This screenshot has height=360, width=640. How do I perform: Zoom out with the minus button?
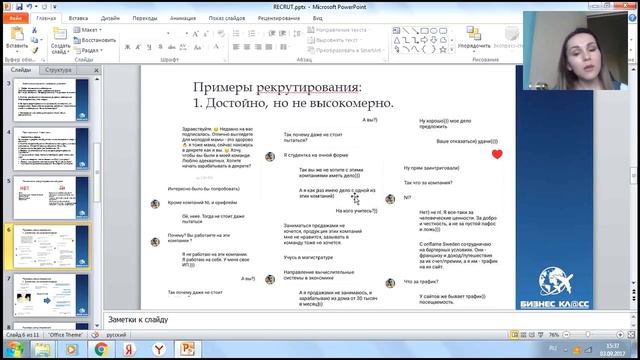pyautogui.click(x=566, y=335)
